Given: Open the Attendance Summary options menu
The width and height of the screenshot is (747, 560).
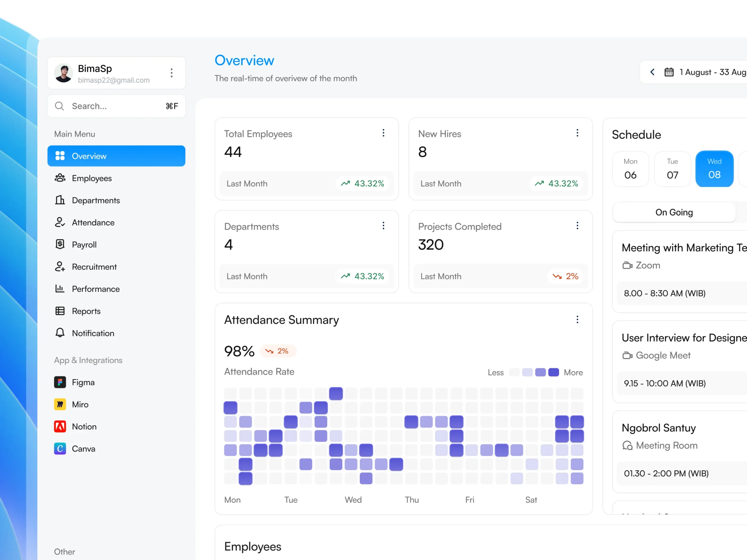Looking at the screenshot, I should click(577, 319).
